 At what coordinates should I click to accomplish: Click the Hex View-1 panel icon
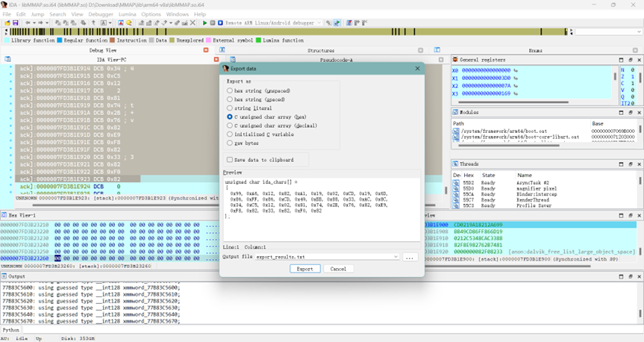[x=4, y=215]
